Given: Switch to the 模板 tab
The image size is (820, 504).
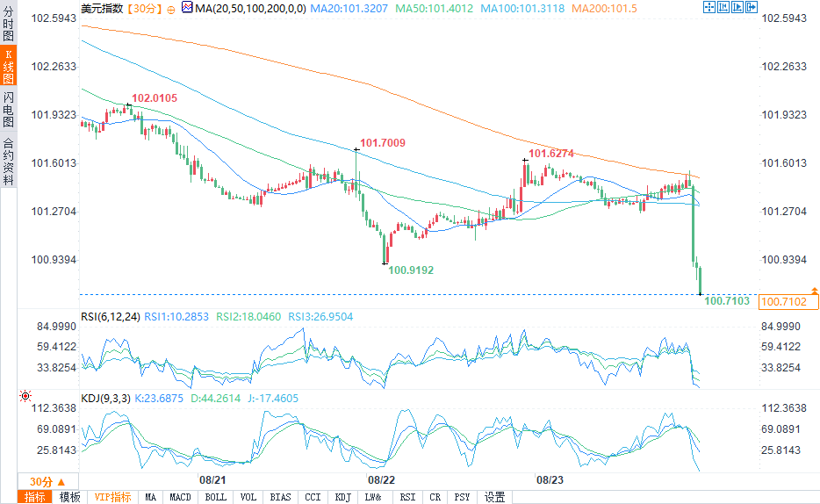Looking at the screenshot, I should pyautogui.click(x=69, y=497).
